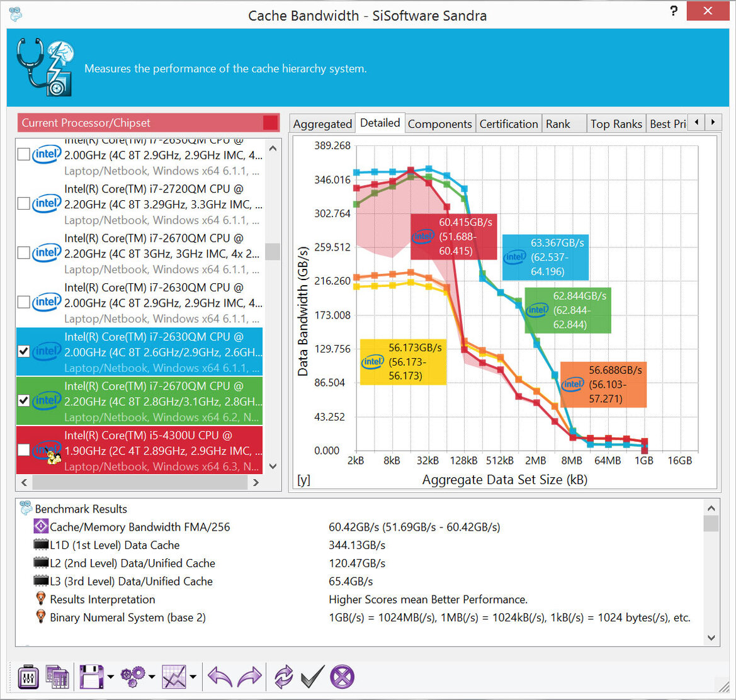Click the L3 Data/Unified Cache chip icon

pos(42,581)
